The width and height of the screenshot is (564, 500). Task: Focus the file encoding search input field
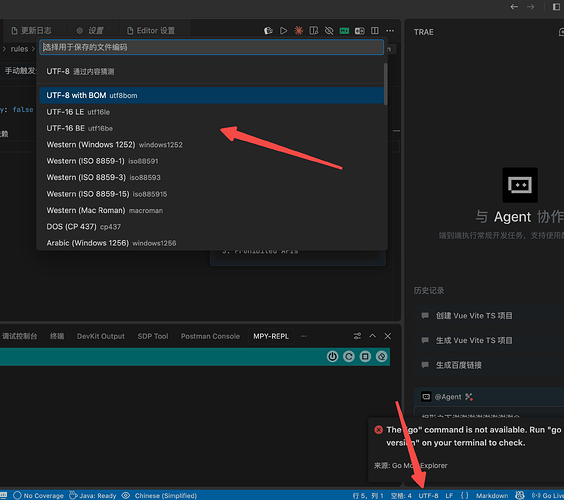pyautogui.click(x=212, y=47)
